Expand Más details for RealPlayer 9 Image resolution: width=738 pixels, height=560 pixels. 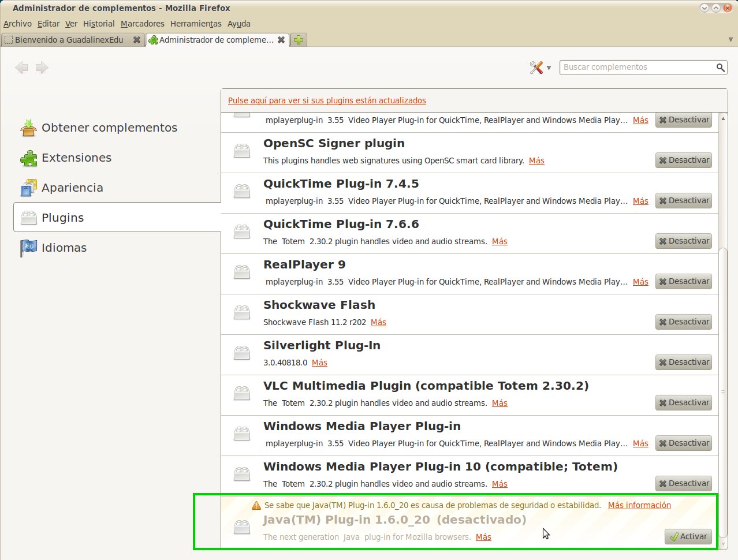tap(640, 282)
